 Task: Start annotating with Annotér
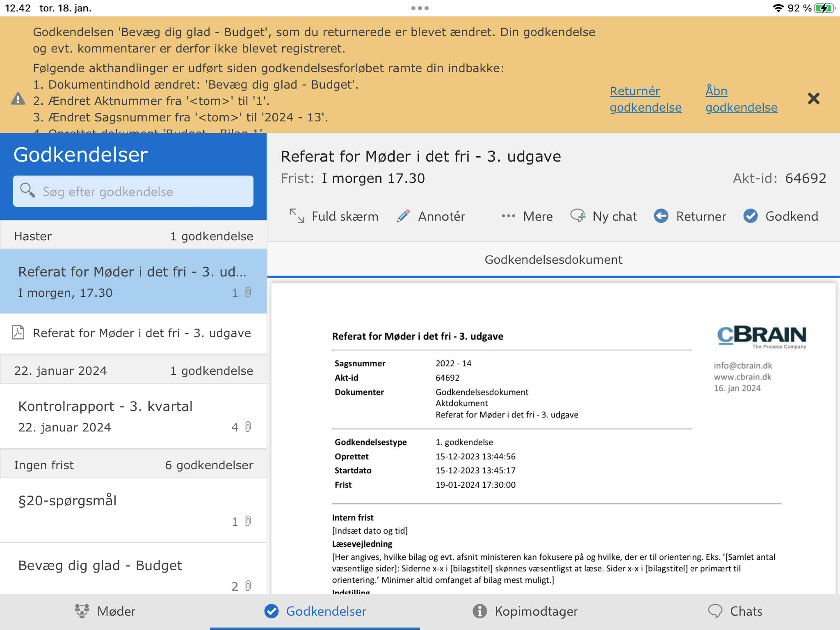(x=441, y=216)
